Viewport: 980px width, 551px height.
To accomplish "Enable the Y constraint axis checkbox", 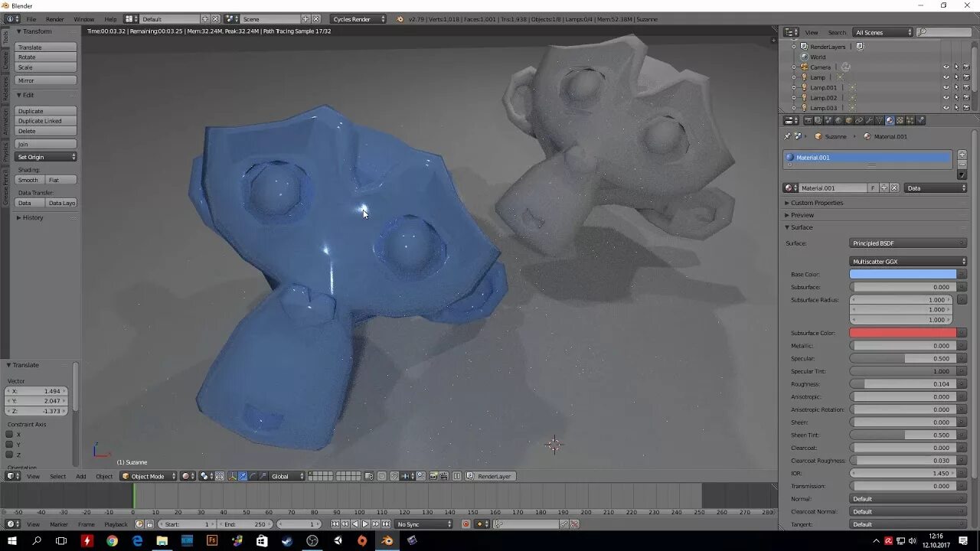I will (x=9, y=445).
